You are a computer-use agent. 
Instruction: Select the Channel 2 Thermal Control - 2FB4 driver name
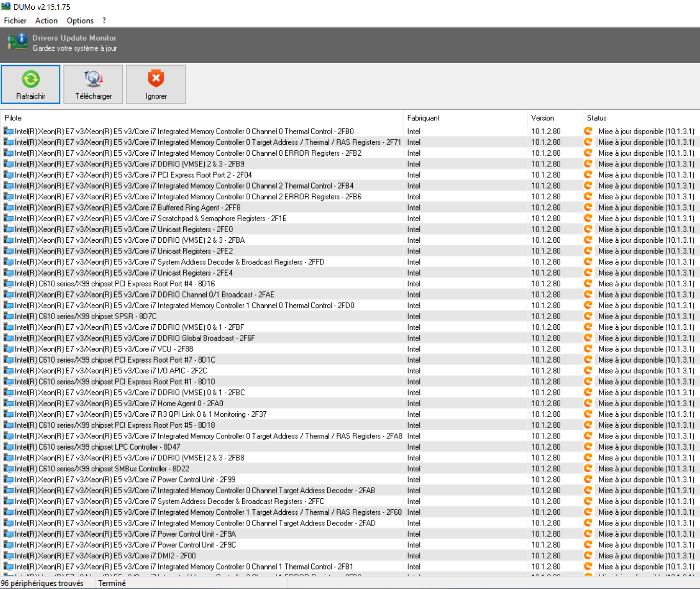click(x=184, y=186)
